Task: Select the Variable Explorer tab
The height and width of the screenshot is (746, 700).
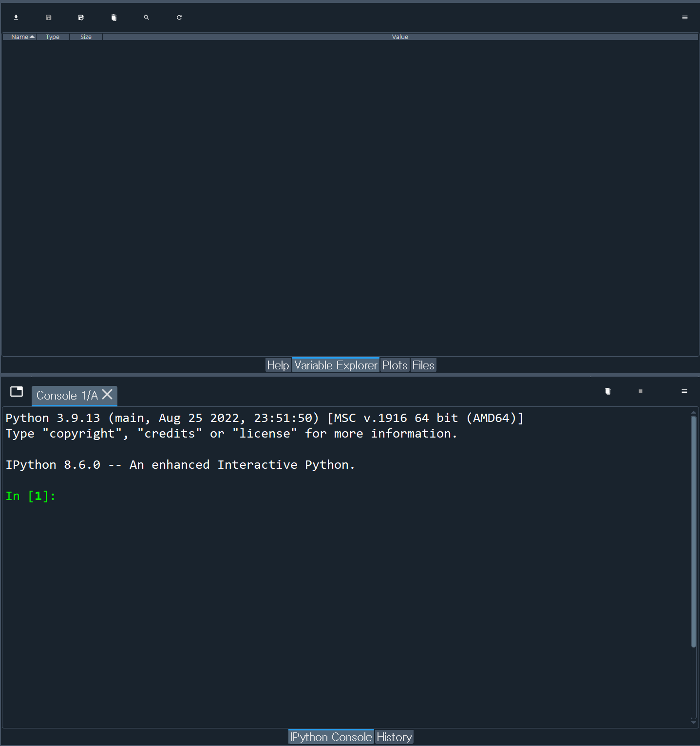Action: [x=336, y=365]
